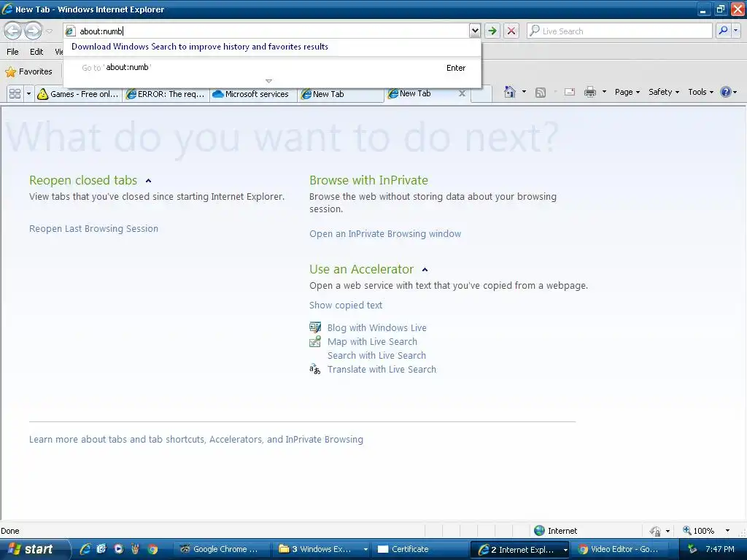Switch to the Games - Free onl... tab
The height and width of the screenshot is (560, 747).
78,94
